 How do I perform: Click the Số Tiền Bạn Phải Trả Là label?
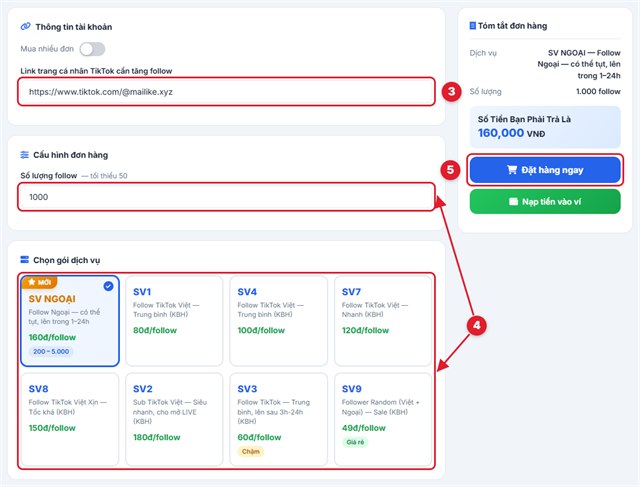pyautogui.click(x=524, y=119)
